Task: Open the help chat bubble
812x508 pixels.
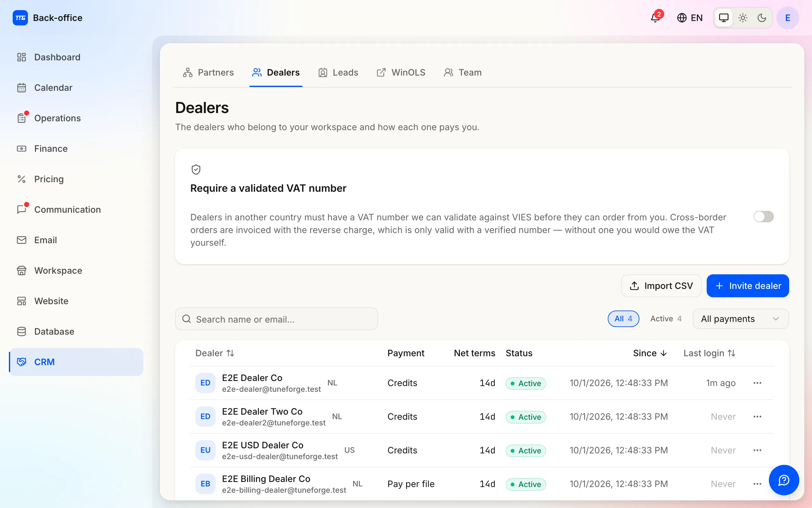Action: 784,480
